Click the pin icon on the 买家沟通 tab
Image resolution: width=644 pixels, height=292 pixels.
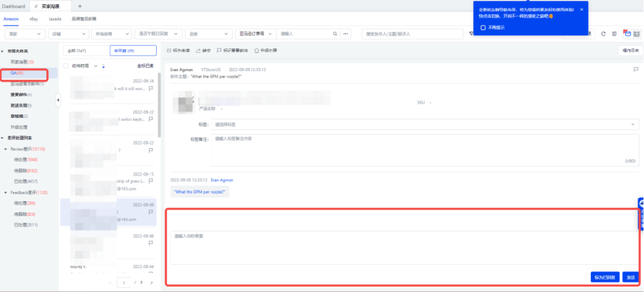36,7
